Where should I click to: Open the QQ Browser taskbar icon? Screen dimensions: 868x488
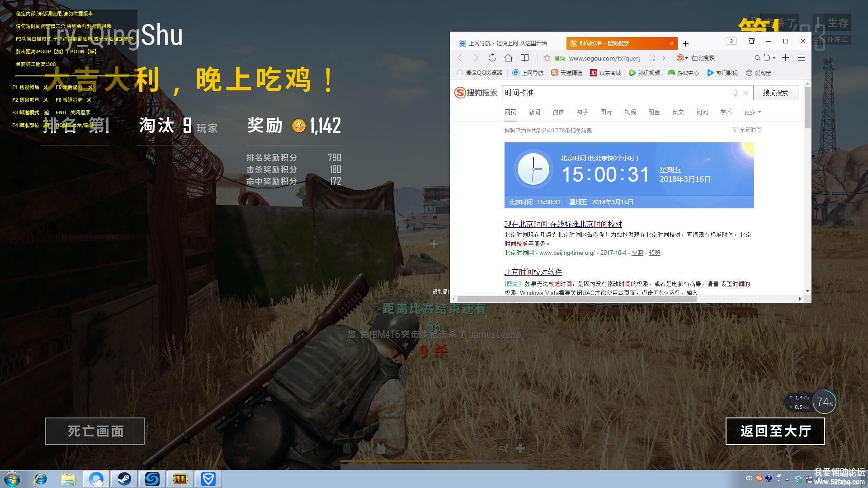click(96, 479)
